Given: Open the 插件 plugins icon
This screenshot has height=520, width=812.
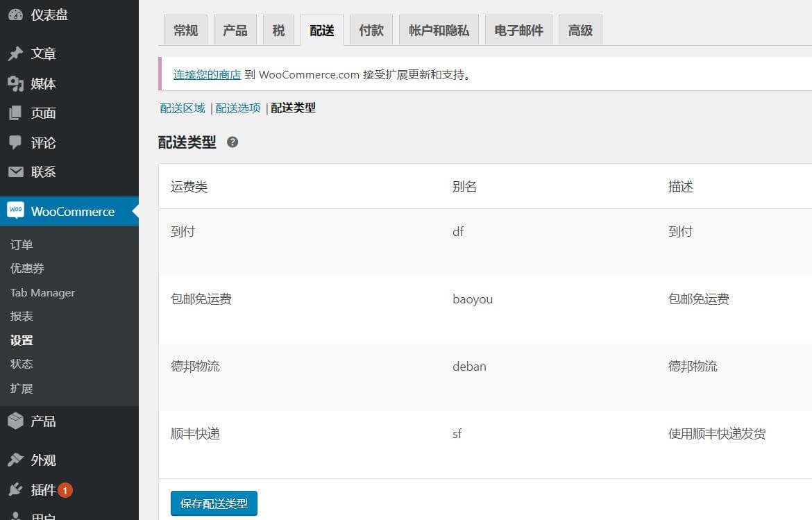Looking at the screenshot, I should pos(15,489).
